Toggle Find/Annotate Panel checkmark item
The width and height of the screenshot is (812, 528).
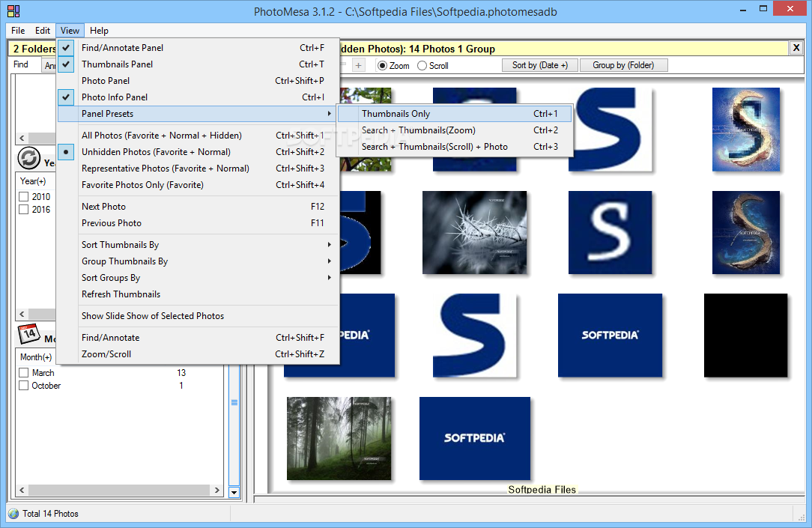click(198, 48)
